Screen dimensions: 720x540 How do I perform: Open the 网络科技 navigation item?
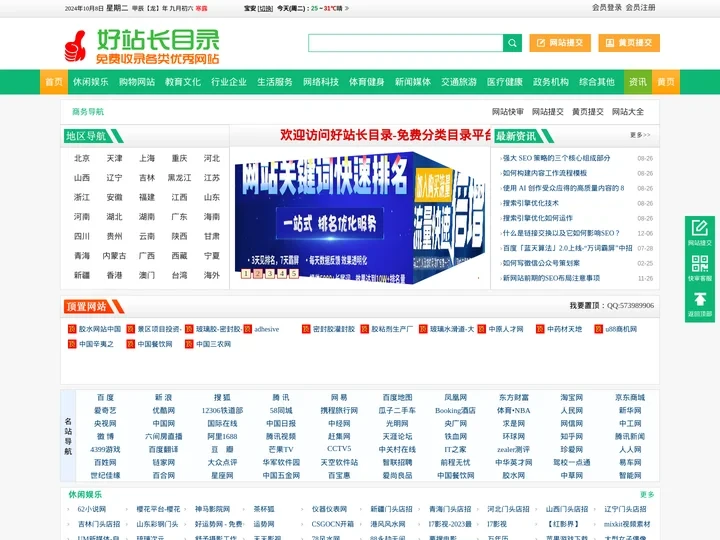321,82
